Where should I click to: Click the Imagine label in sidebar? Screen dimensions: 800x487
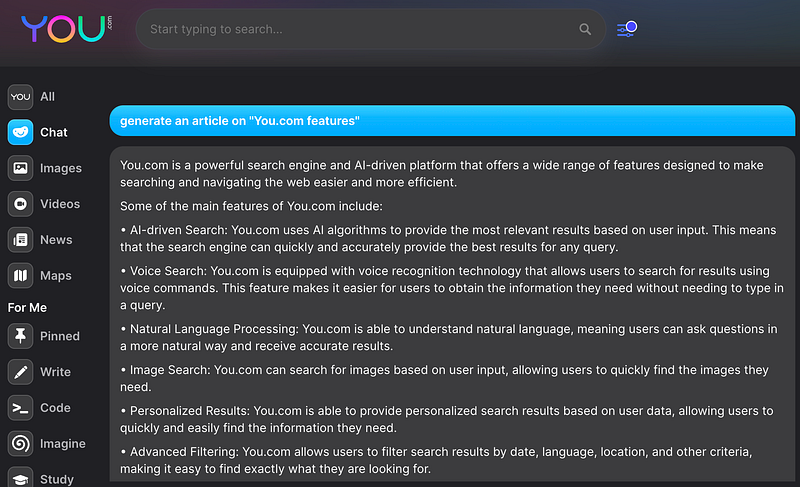point(62,444)
